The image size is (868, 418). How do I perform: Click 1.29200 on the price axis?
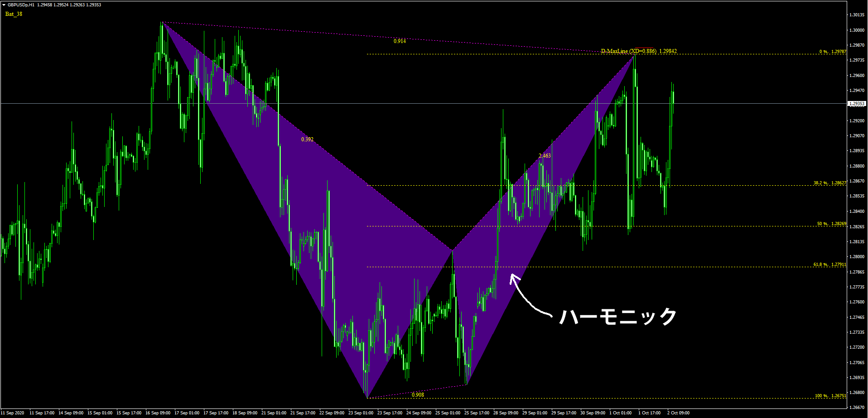(x=857, y=121)
